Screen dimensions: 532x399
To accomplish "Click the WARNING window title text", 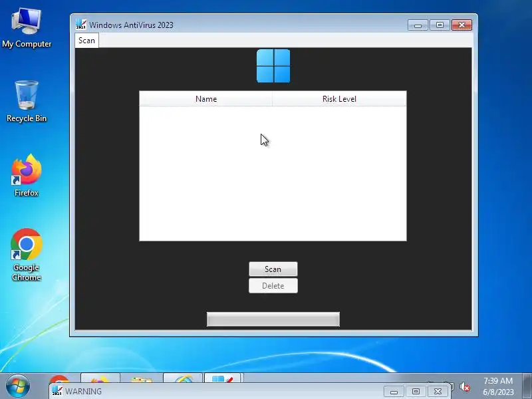I will [83, 391].
